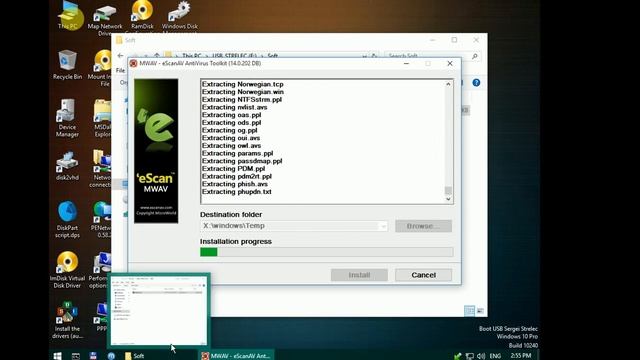Image resolution: width=640 pixels, height=360 pixels.
Task: Click the volume speaker tray icon
Action: point(481,356)
